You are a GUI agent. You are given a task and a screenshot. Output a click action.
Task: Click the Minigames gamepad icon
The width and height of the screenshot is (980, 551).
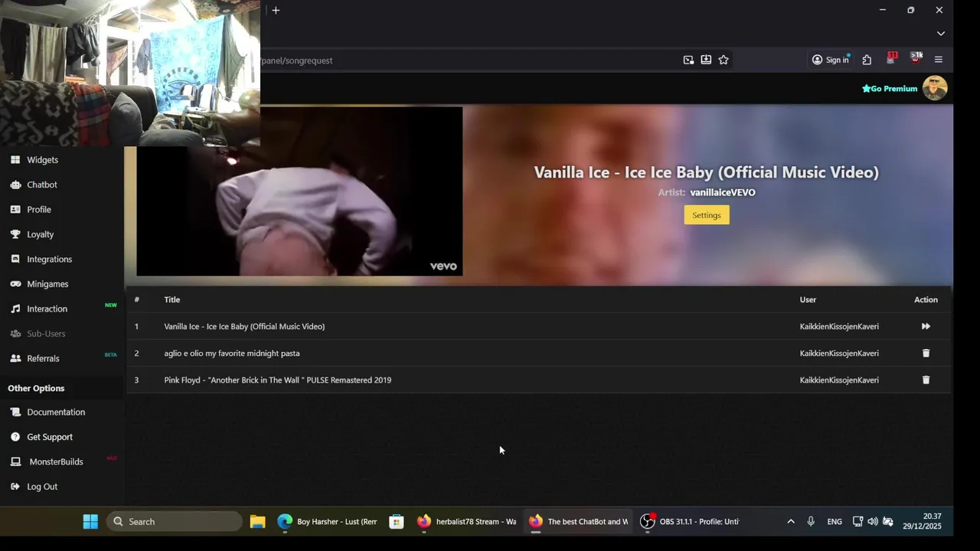[x=15, y=284]
